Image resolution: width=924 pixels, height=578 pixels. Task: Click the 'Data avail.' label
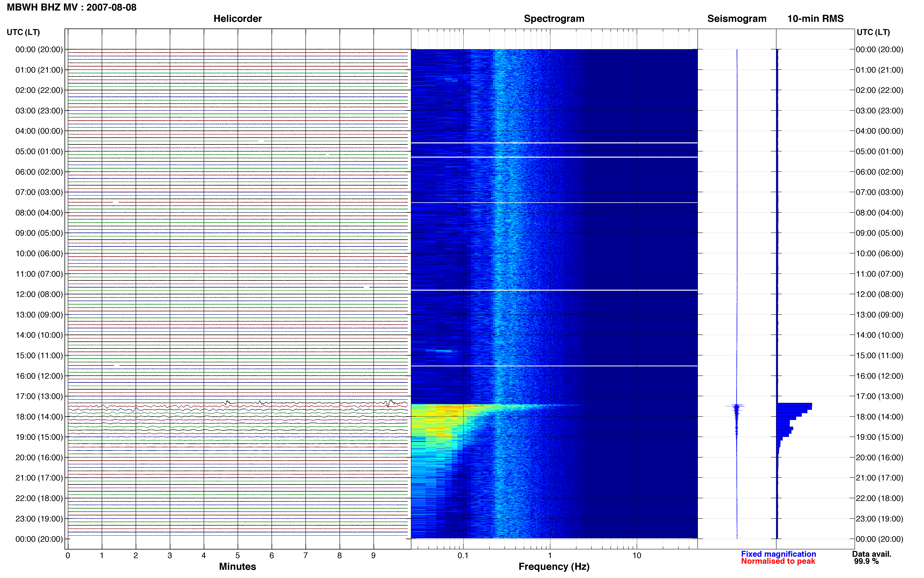(871, 554)
